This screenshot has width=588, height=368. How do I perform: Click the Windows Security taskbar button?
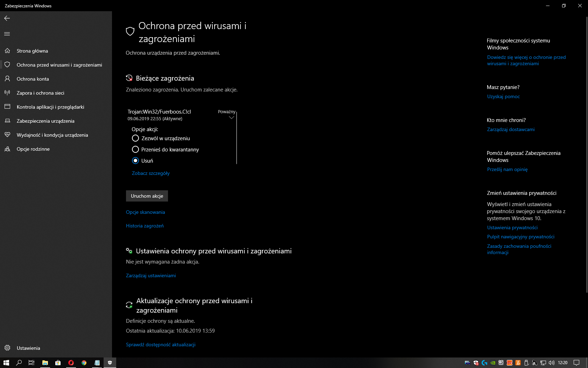tap(110, 363)
